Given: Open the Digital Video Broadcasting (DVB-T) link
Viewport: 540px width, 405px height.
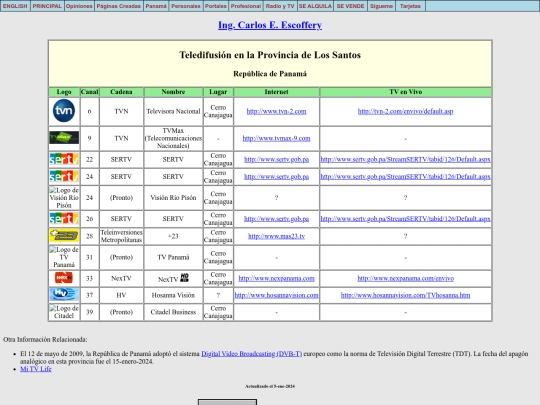Looking at the screenshot, I should coord(251,354).
